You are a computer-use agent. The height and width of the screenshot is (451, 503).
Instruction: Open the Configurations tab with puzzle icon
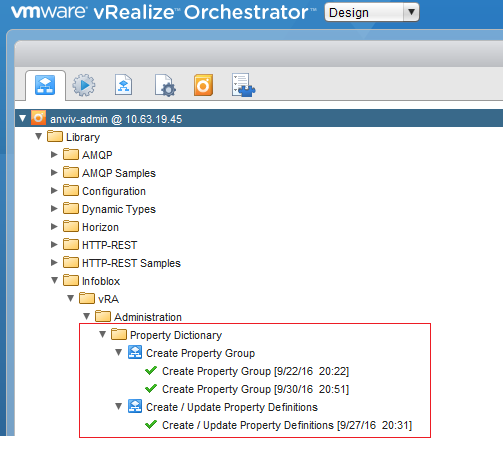tap(244, 85)
